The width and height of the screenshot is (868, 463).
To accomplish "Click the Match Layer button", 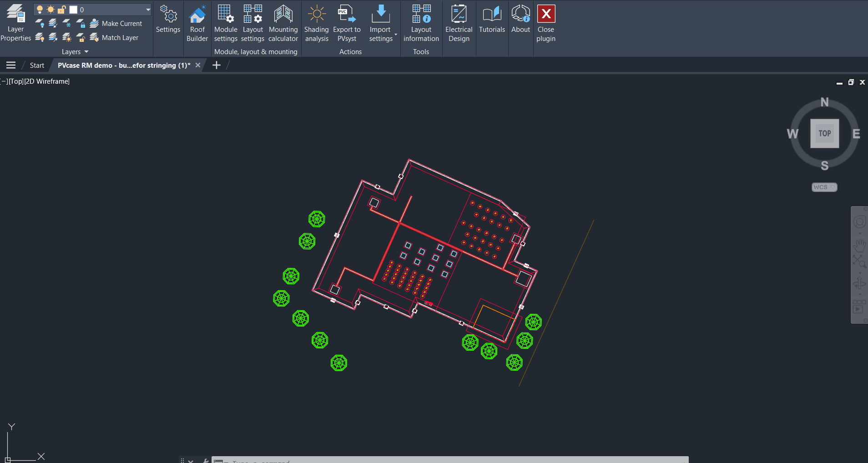I will (114, 37).
